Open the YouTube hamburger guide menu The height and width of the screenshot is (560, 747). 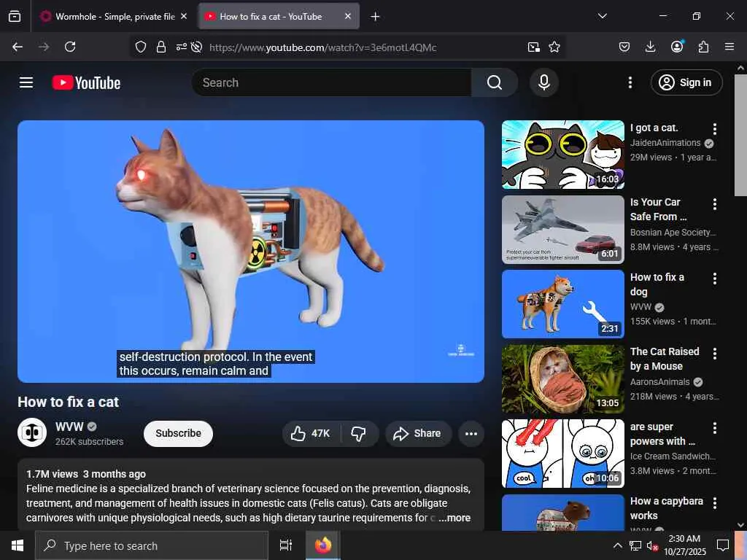pyautogui.click(x=26, y=82)
